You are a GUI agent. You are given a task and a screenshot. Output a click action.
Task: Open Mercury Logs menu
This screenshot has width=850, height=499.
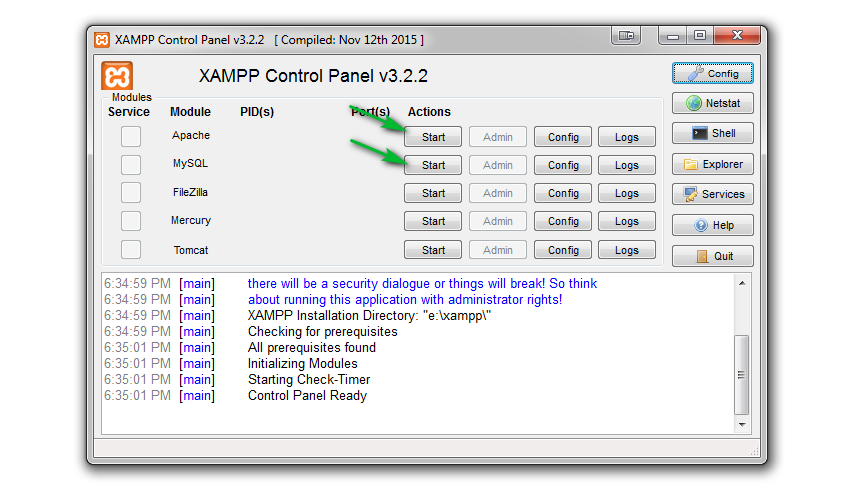(x=627, y=221)
